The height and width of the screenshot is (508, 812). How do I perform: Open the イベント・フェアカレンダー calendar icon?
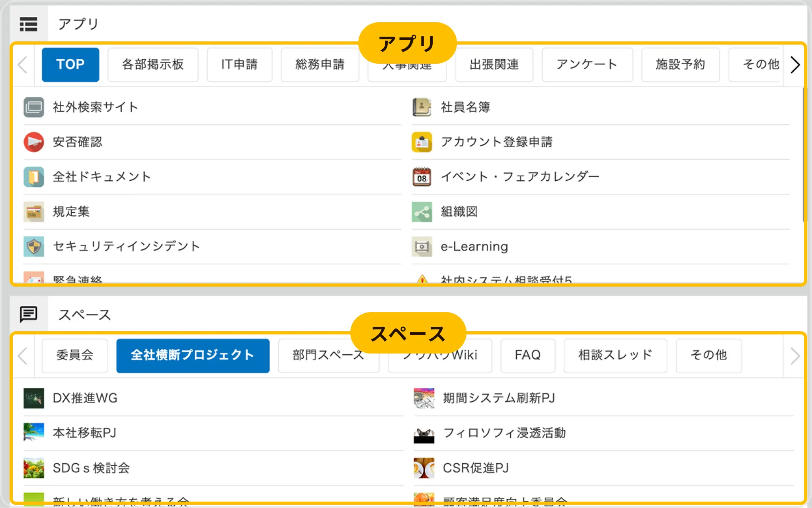422,177
